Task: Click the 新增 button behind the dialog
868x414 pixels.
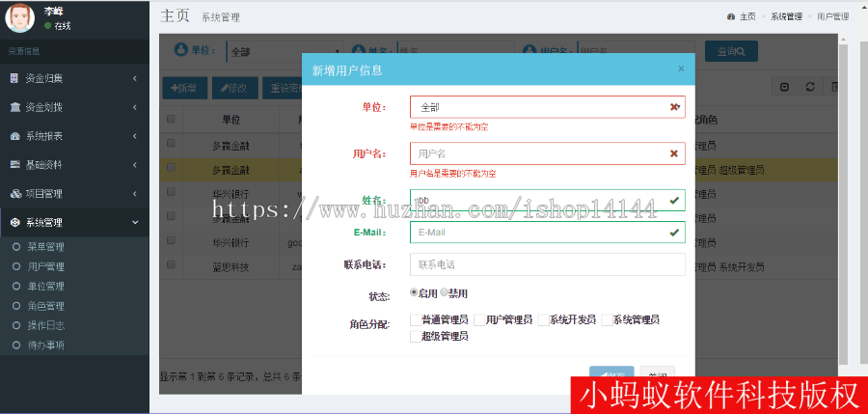Action: click(184, 88)
